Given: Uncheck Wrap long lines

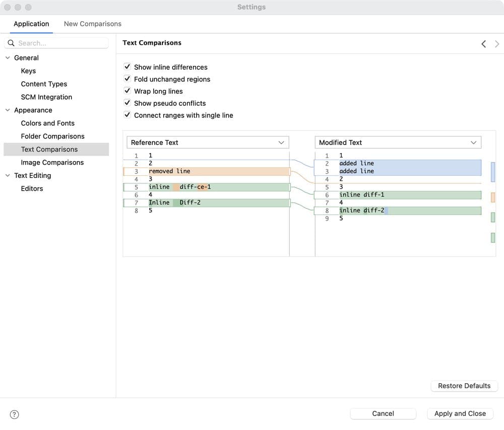Looking at the screenshot, I should click(x=128, y=91).
